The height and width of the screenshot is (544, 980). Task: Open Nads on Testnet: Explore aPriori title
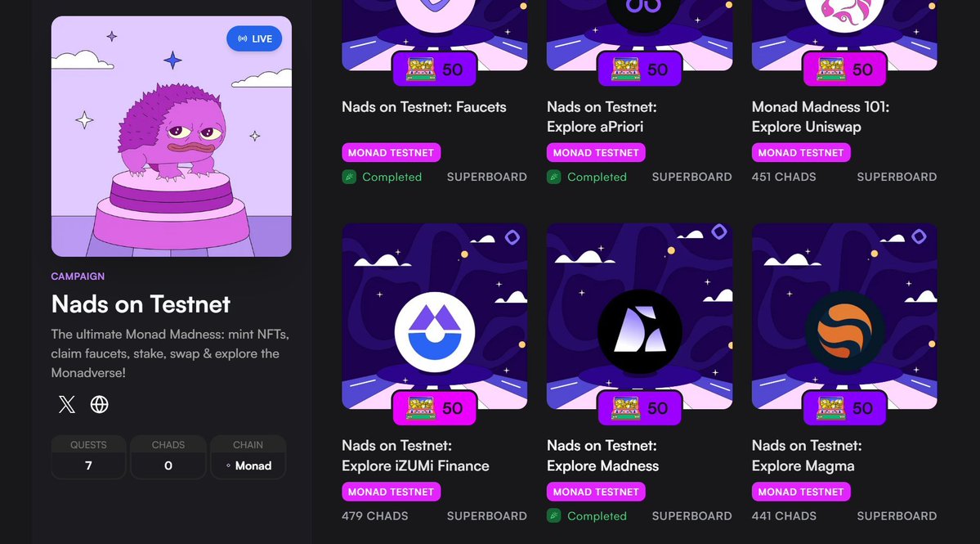coord(602,117)
